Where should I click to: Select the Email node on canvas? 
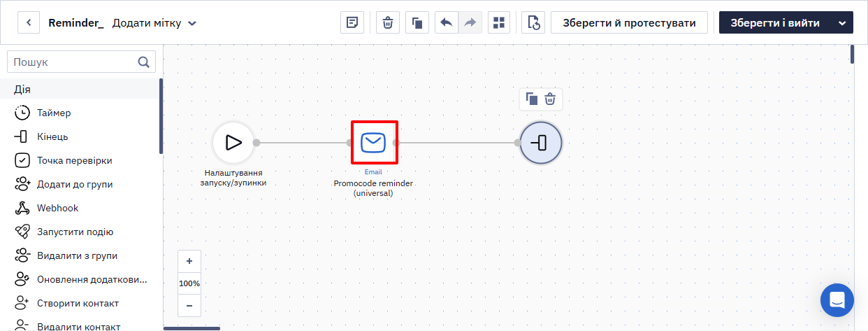pyautogui.click(x=374, y=143)
